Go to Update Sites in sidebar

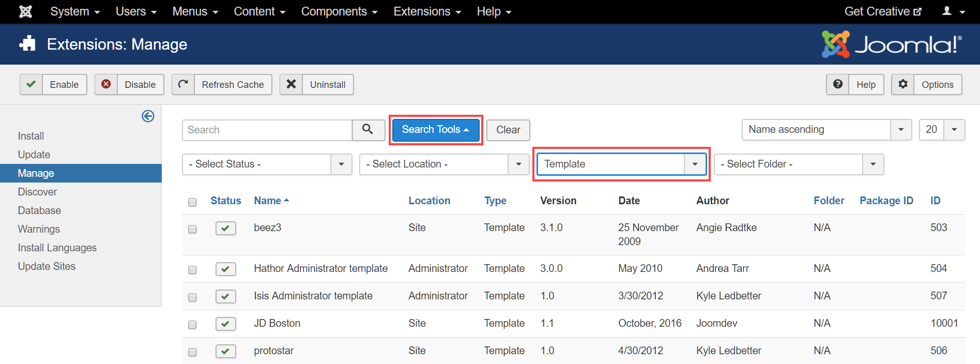(47, 266)
